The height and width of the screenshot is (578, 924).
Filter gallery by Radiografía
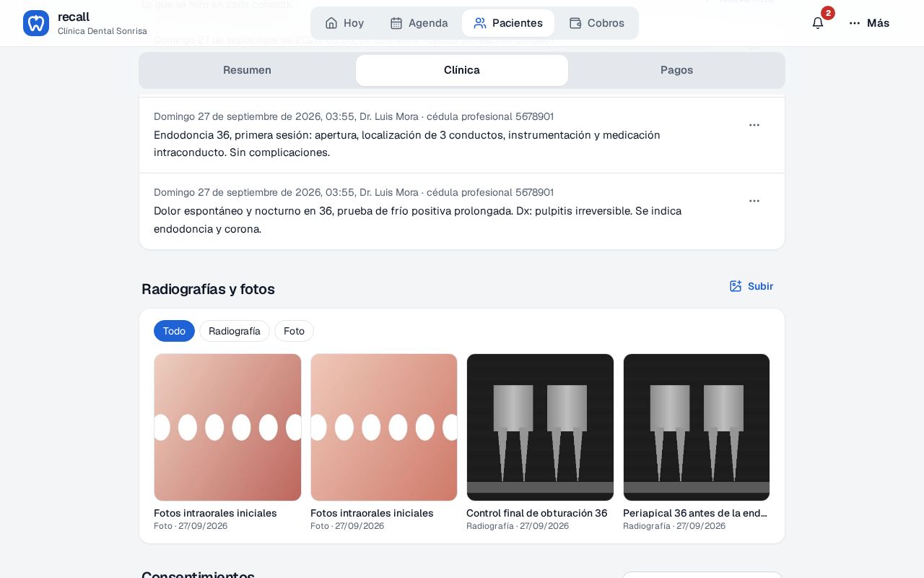(235, 331)
